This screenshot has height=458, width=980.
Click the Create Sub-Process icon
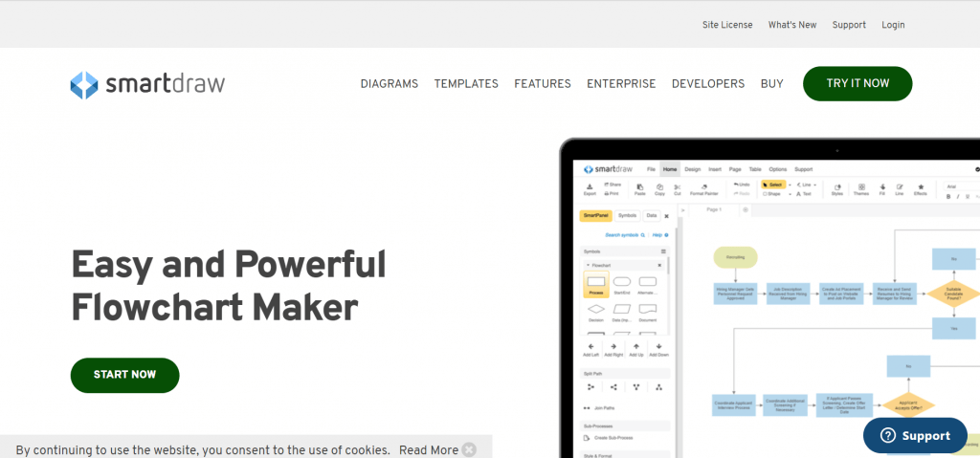click(588, 437)
